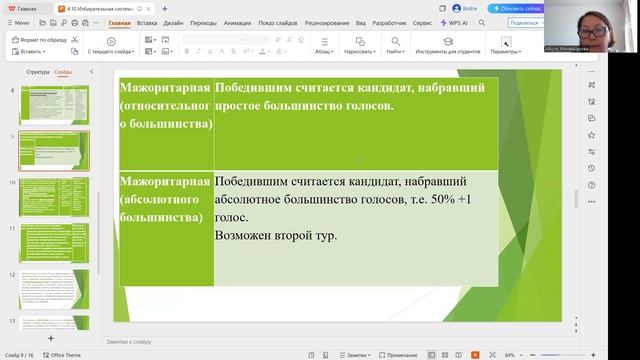Open the file folder icon in quick toolbar
Viewport: 640px width, 360px height.
(x=42, y=23)
